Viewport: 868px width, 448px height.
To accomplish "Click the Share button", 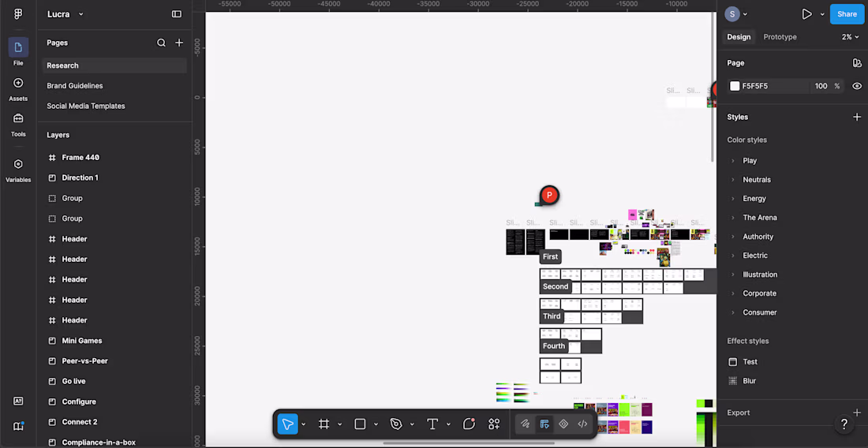I will point(847,14).
